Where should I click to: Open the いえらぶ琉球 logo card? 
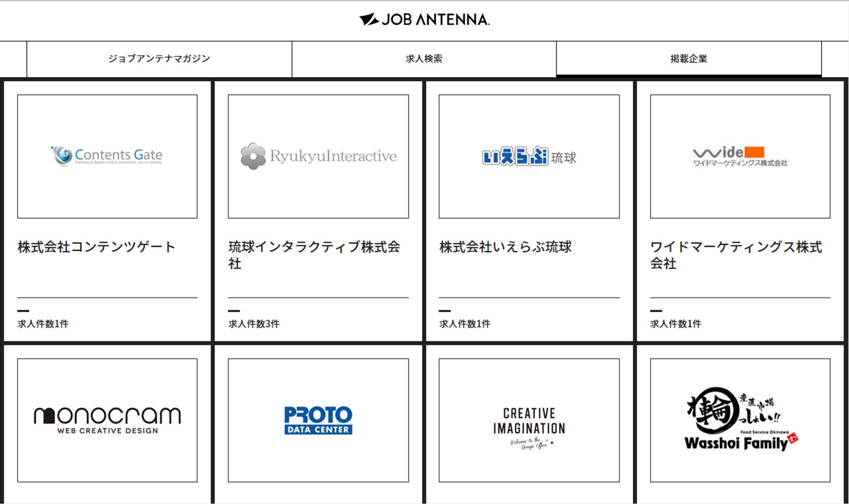[529, 156]
